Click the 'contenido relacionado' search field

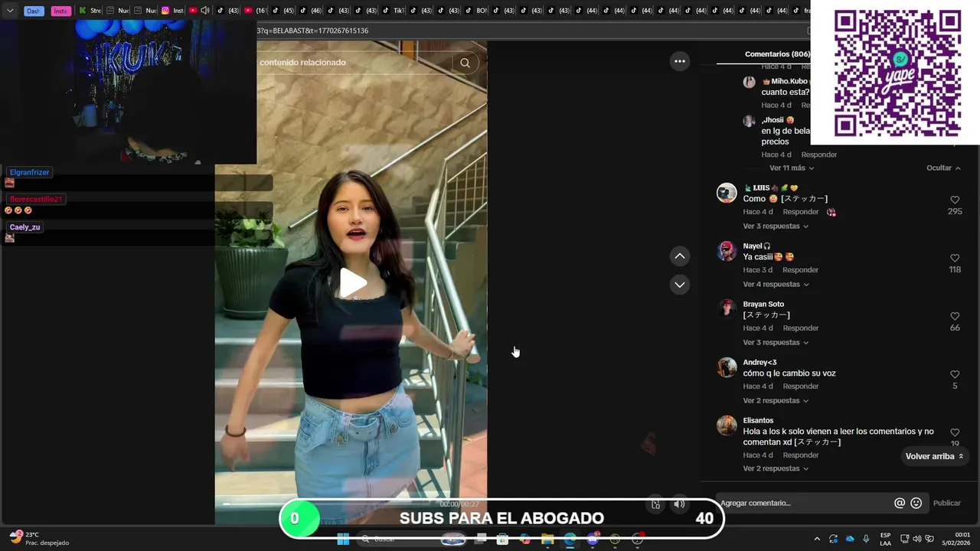354,63
